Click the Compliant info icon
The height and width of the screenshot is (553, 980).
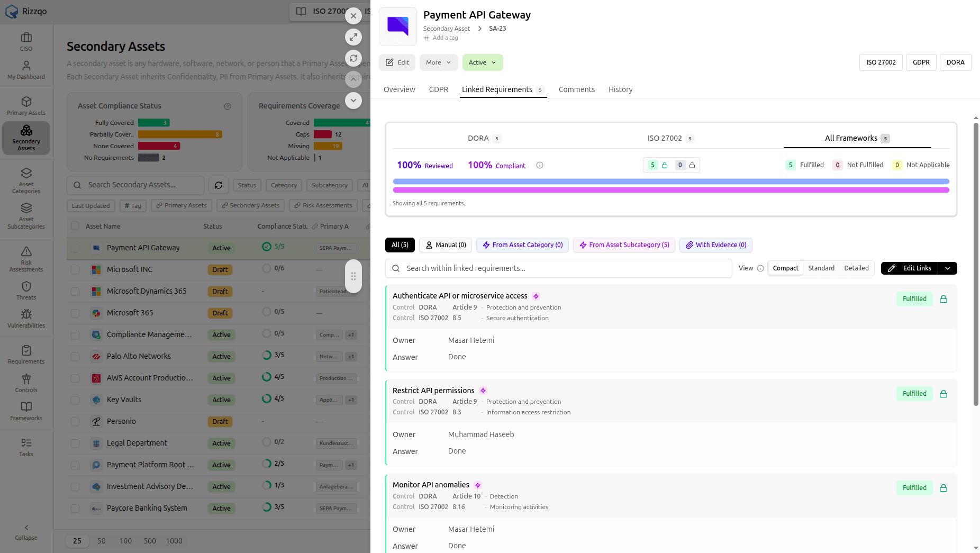coord(540,165)
